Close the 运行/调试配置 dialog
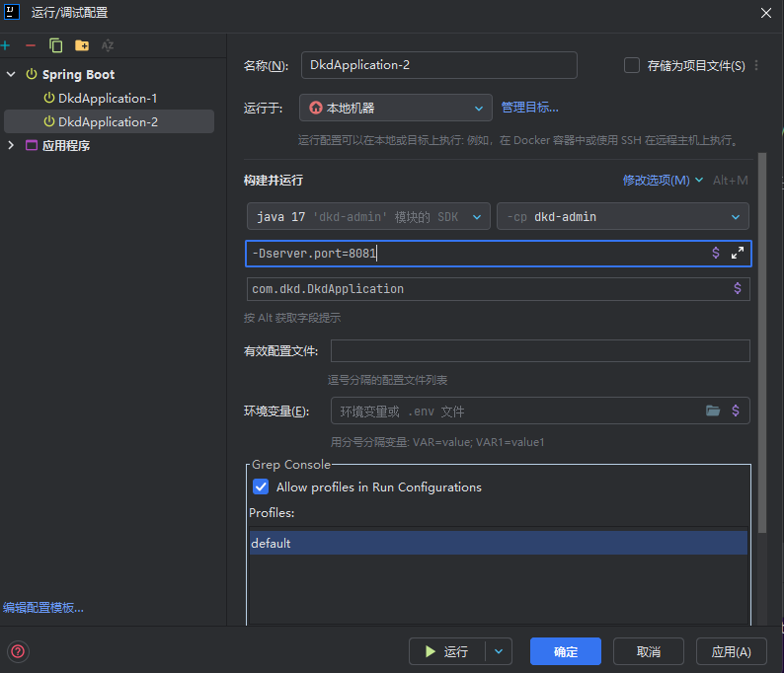Viewport: 784px width, 673px height. click(x=766, y=13)
